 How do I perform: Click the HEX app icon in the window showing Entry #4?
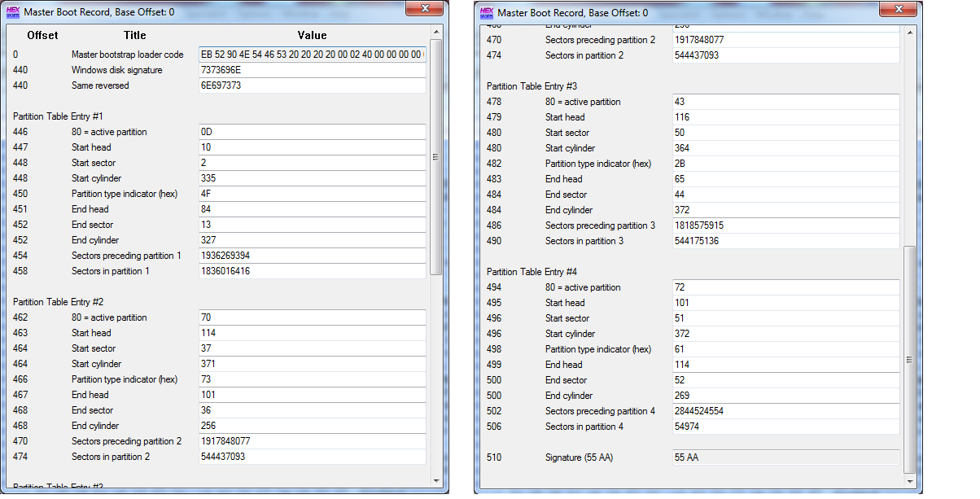[487, 12]
